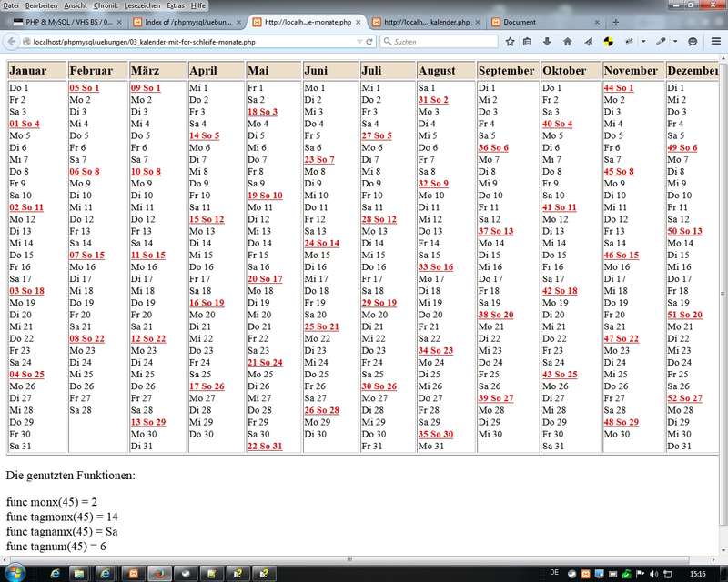The width and height of the screenshot is (728, 582).
Task: Click the horizontal scrollbar thumb
Action: coord(349,560)
